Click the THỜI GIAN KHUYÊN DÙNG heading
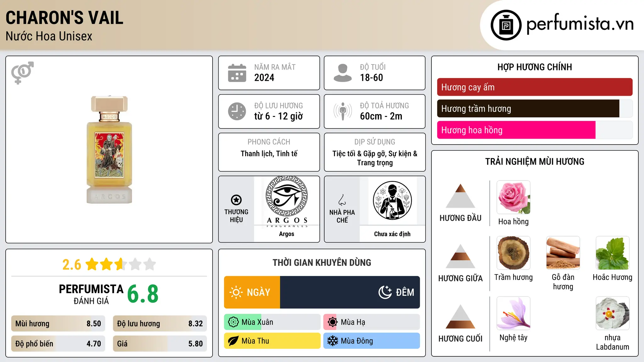The height and width of the screenshot is (362, 644). click(x=322, y=262)
